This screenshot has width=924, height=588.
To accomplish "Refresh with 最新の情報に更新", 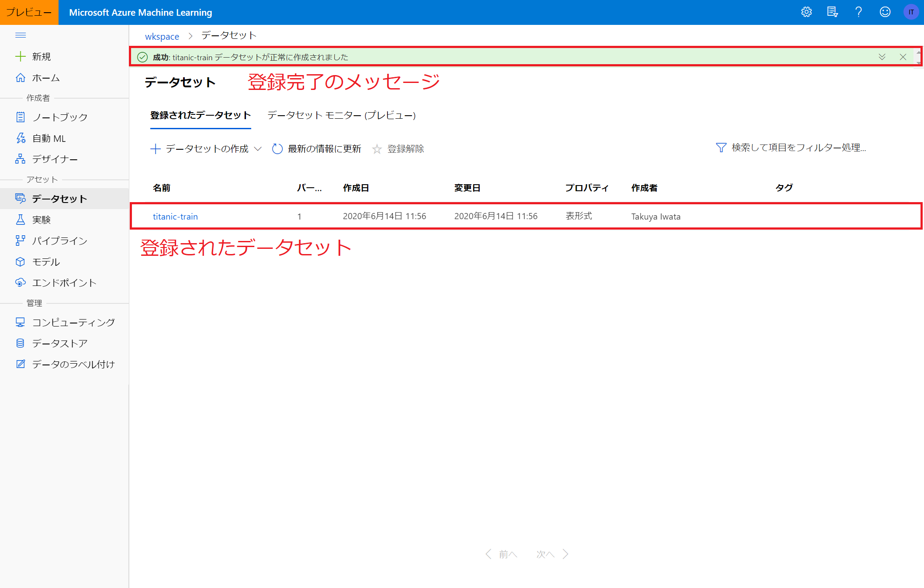I will tap(323, 148).
